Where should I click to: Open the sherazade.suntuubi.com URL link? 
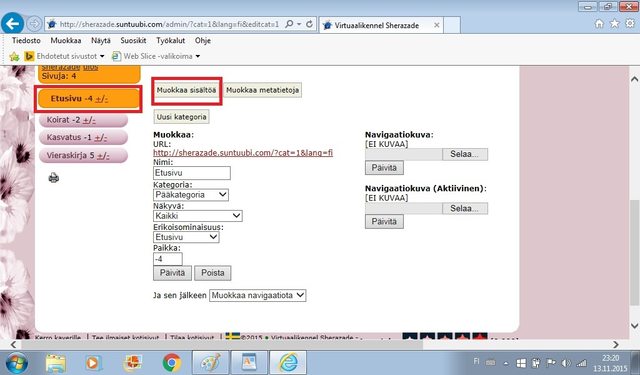pos(243,153)
